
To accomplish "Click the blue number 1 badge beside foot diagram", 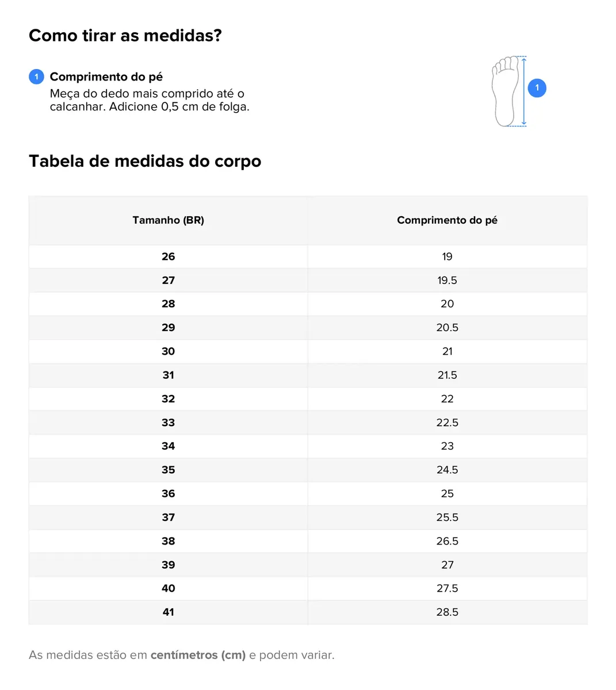I will [537, 88].
